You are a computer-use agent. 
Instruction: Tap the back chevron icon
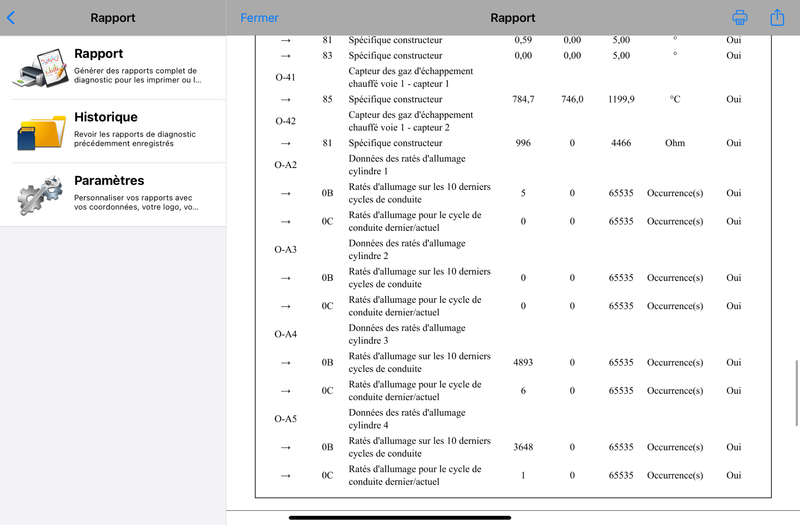(11, 18)
